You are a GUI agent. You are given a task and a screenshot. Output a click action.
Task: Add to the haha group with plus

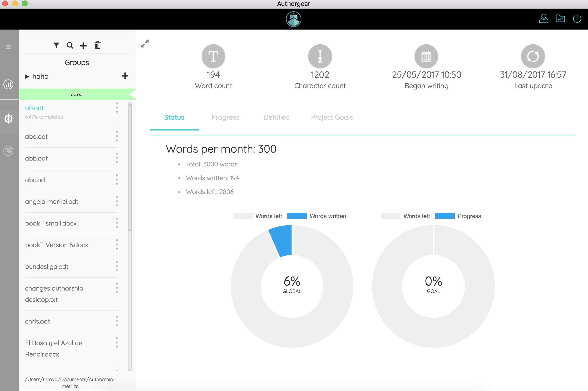click(125, 76)
